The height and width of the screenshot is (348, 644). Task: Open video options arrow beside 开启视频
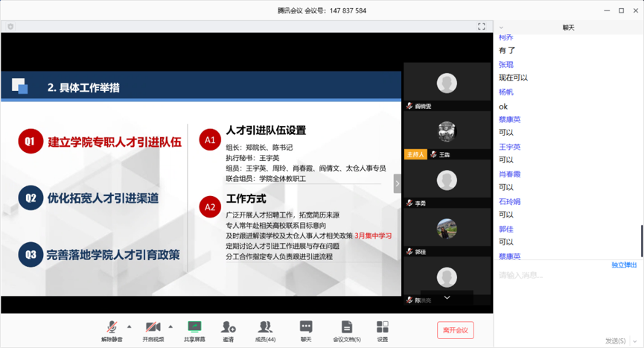(170, 326)
